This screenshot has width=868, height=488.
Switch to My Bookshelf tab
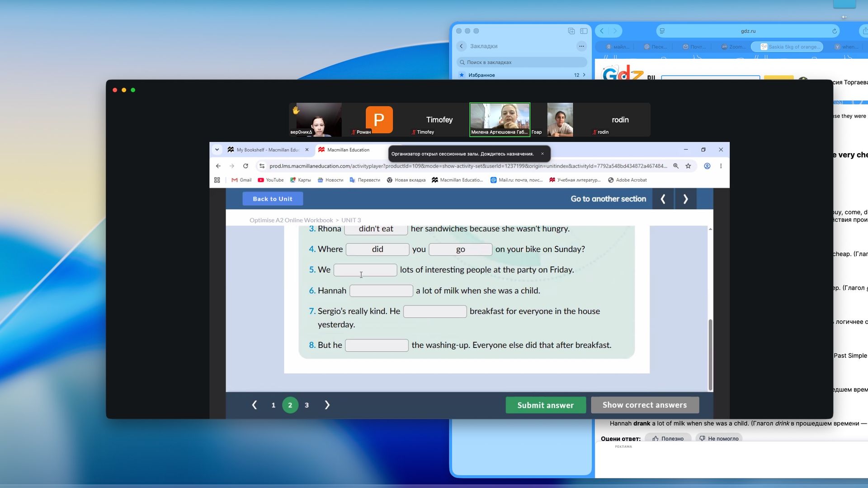tap(269, 150)
